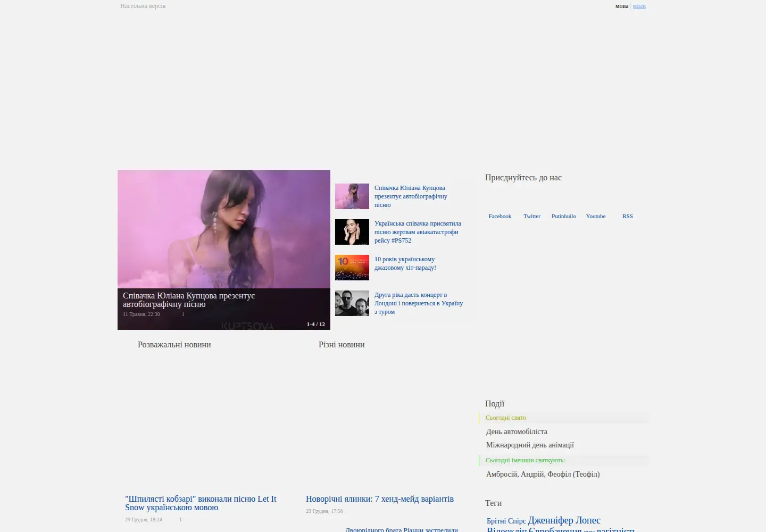Open the Різні новини section heading
Image resolution: width=766 pixels, height=532 pixels.
(x=342, y=345)
